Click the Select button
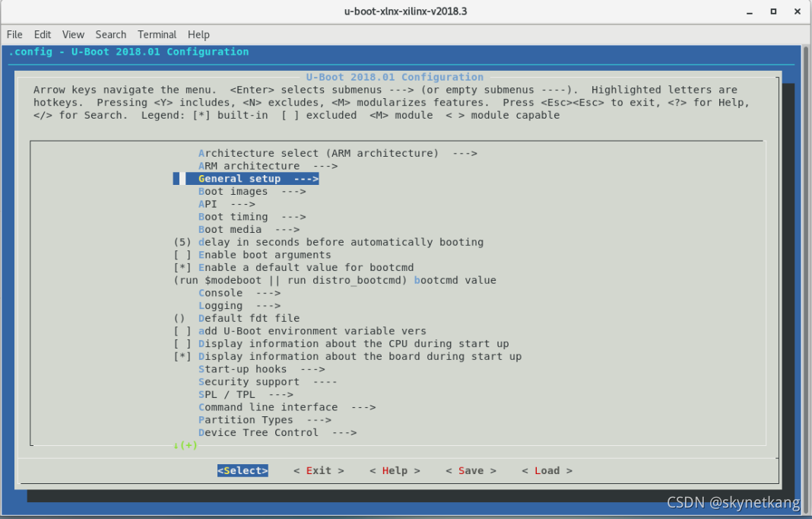 click(x=243, y=471)
